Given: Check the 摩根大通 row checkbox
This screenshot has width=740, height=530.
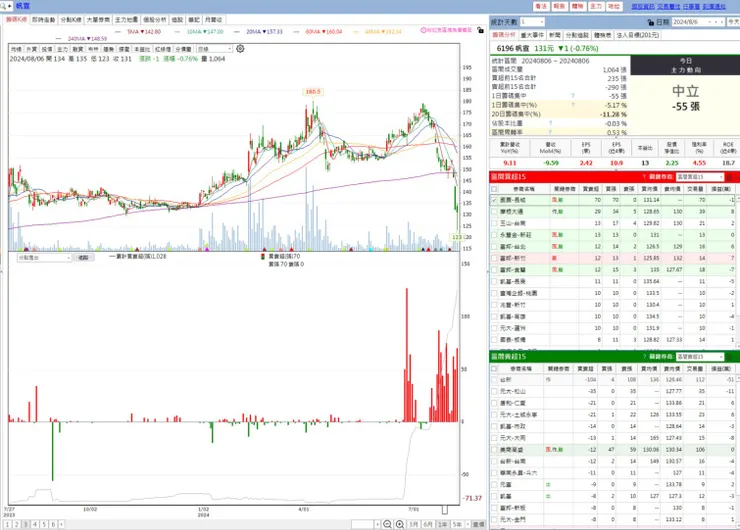Looking at the screenshot, I should pyautogui.click(x=494, y=212).
